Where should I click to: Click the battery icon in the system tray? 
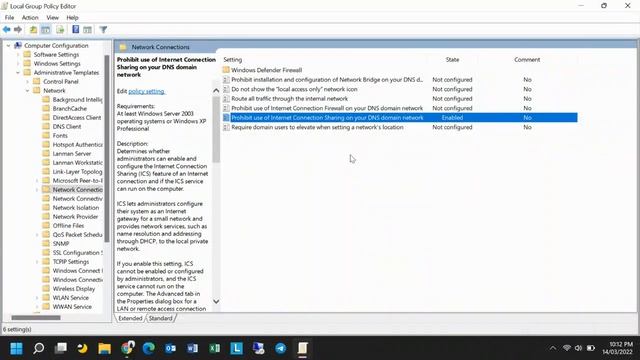click(x=591, y=348)
